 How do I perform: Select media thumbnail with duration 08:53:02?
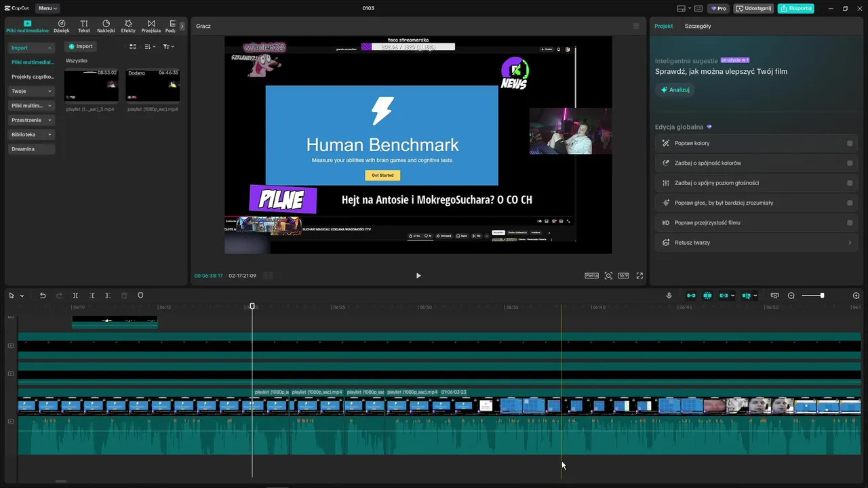click(92, 85)
